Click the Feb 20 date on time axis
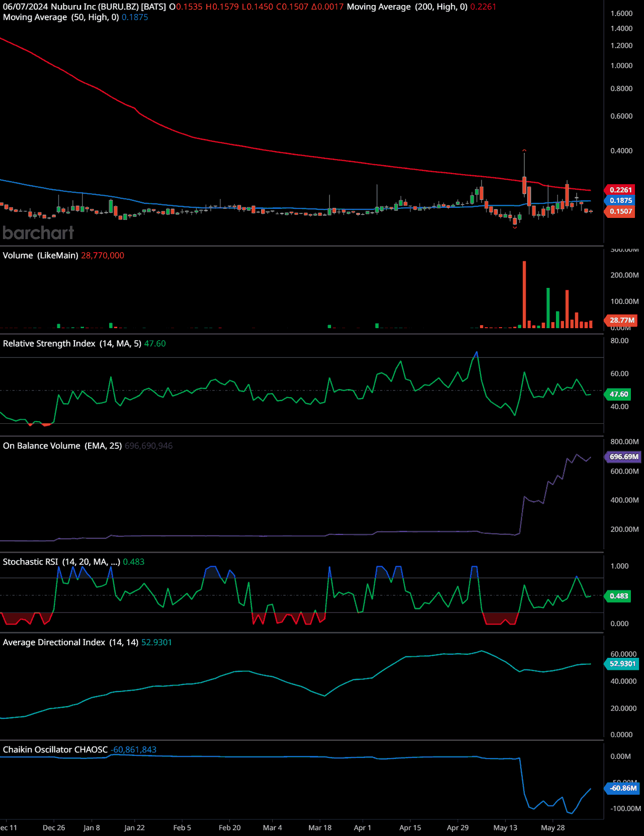This screenshot has height=836, width=644. (229, 827)
